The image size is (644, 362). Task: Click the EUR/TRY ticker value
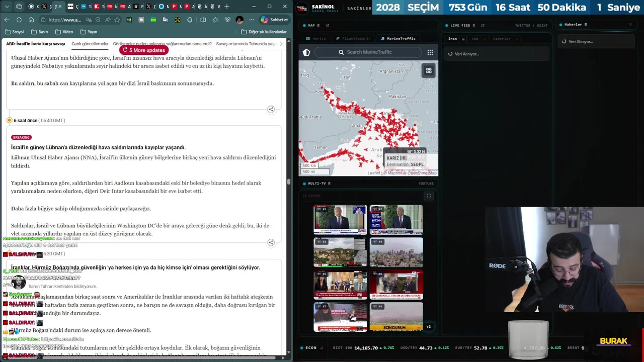[x=480, y=348]
